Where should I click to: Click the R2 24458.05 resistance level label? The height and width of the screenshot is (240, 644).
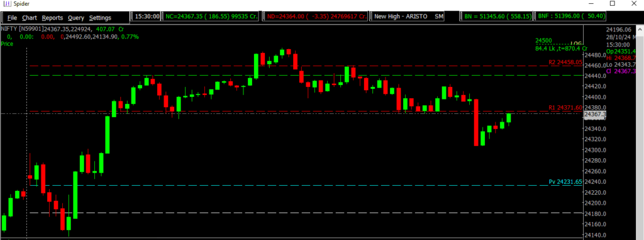(565, 62)
